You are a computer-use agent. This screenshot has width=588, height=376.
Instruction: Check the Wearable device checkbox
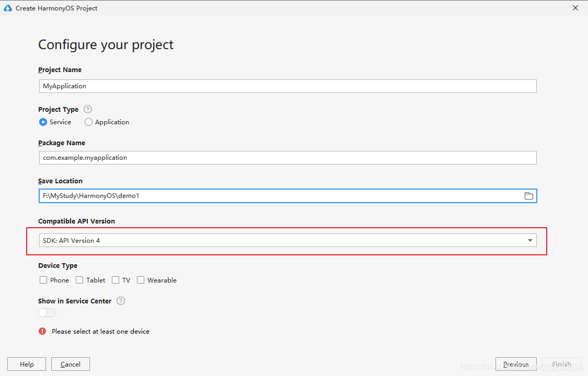(141, 280)
